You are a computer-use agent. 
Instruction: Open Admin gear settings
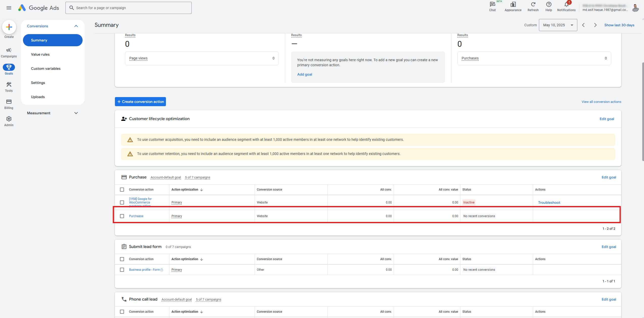tap(9, 121)
